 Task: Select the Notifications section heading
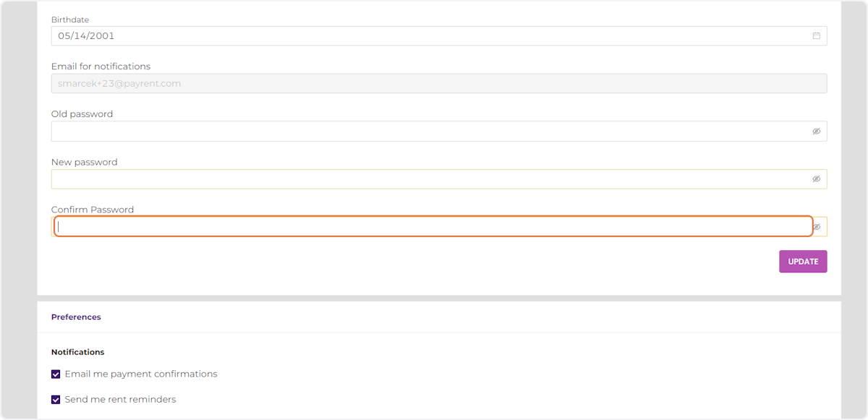pos(78,352)
